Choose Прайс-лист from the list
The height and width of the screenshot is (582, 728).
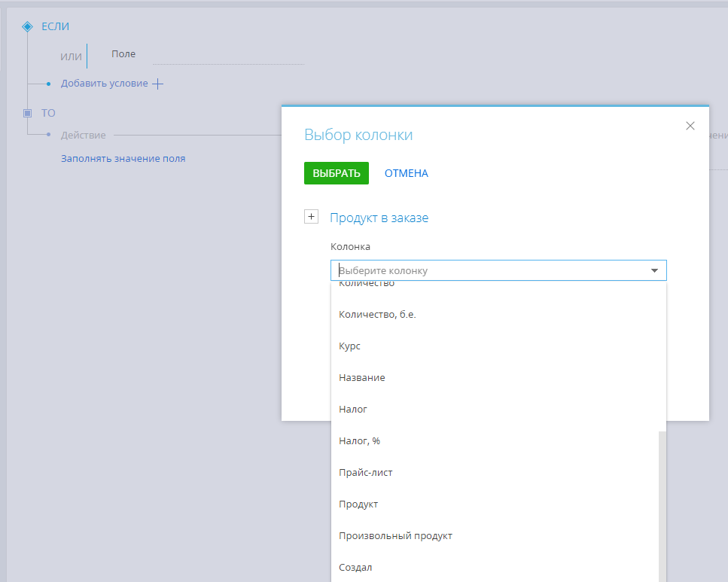tap(366, 473)
